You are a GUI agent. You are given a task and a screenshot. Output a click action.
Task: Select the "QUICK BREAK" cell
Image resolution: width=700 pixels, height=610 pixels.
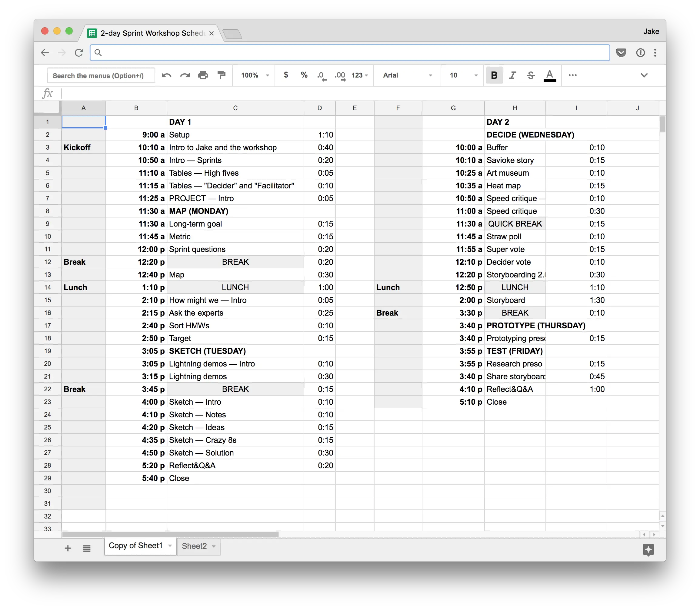[x=515, y=224]
